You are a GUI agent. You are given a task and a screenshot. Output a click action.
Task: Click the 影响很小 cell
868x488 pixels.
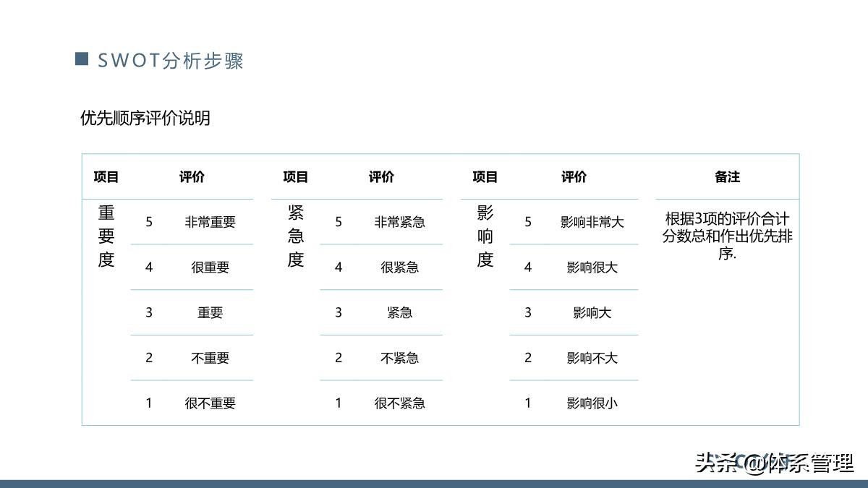tap(592, 403)
